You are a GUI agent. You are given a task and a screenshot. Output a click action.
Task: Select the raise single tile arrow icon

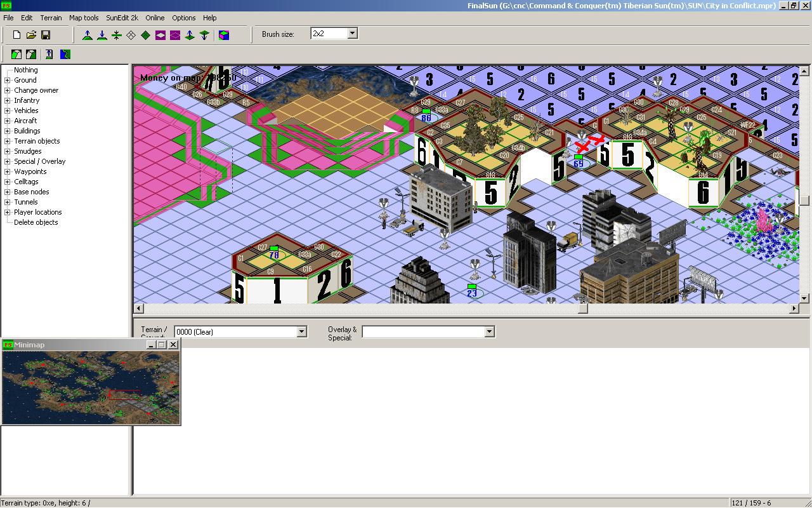click(x=190, y=35)
